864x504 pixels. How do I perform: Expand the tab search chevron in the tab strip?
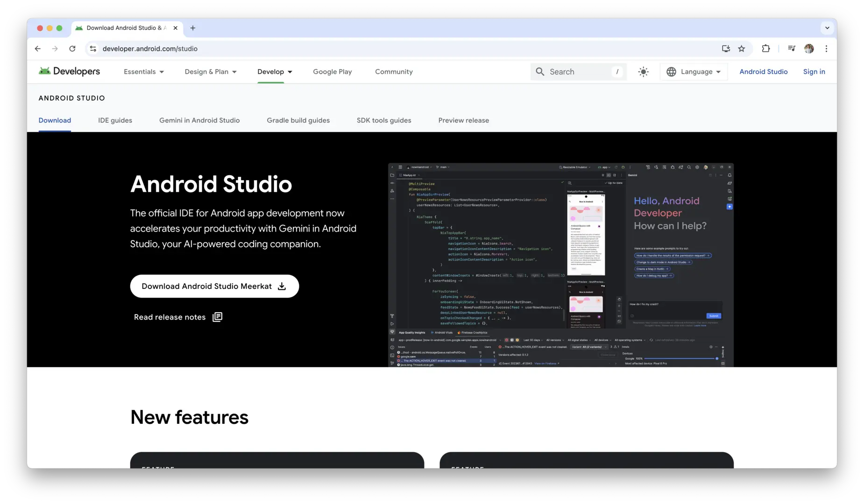click(x=827, y=28)
